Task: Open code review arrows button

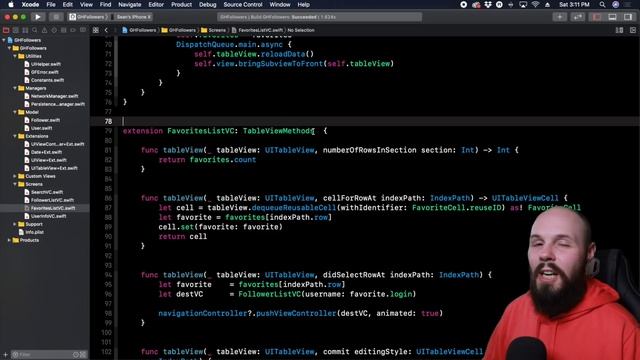Action: coord(578,17)
